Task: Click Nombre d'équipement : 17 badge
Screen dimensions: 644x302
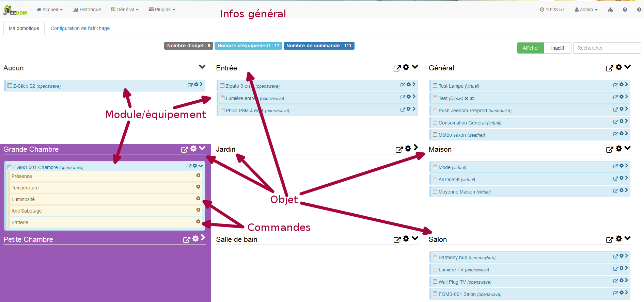Action: 248,46
